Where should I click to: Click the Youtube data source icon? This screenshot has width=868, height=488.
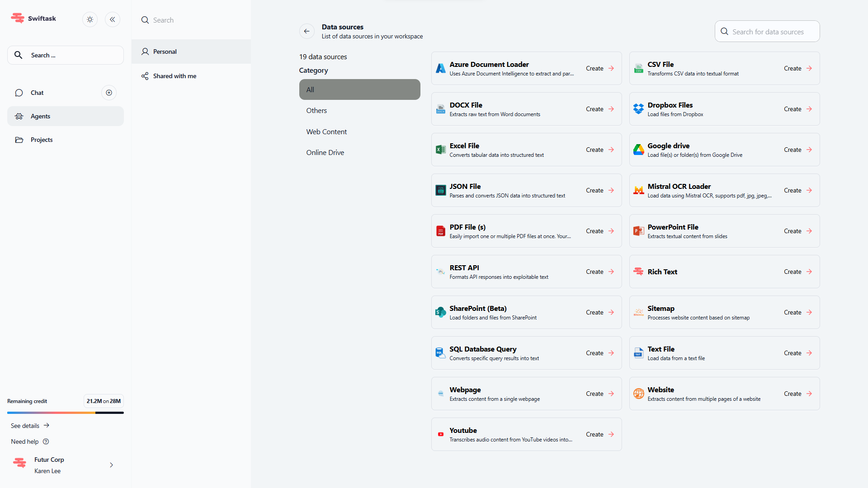[440, 434]
